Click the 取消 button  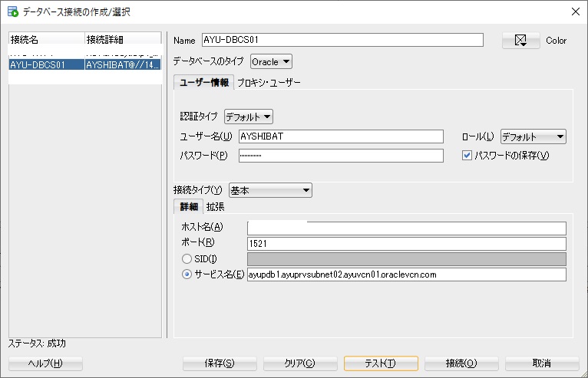[542, 363]
